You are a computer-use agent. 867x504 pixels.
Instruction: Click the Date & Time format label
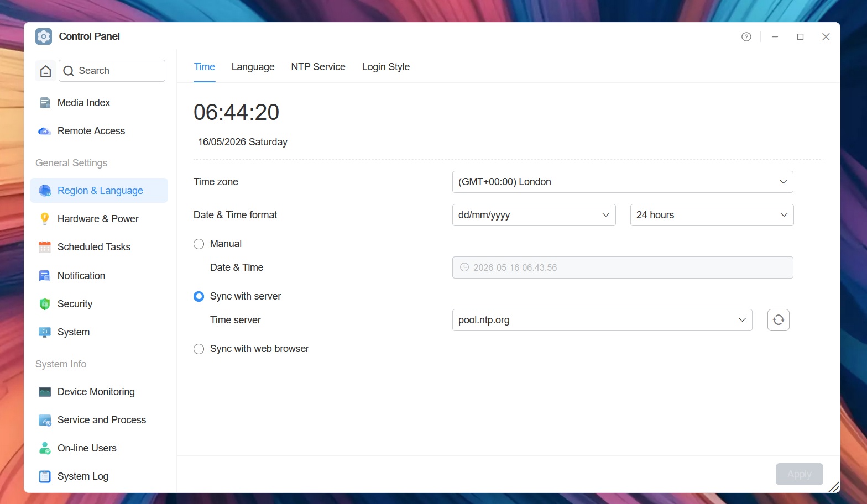235,215
